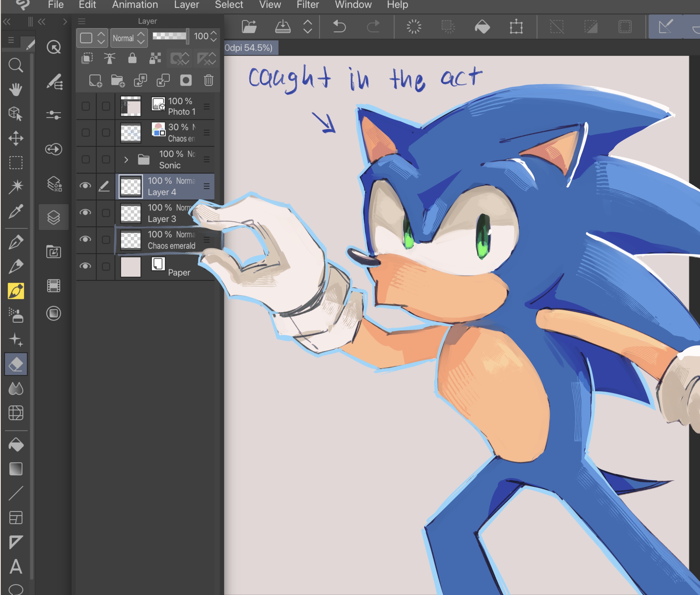Select the Fill bucket tool
The image size is (700, 595).
(15, 445)
